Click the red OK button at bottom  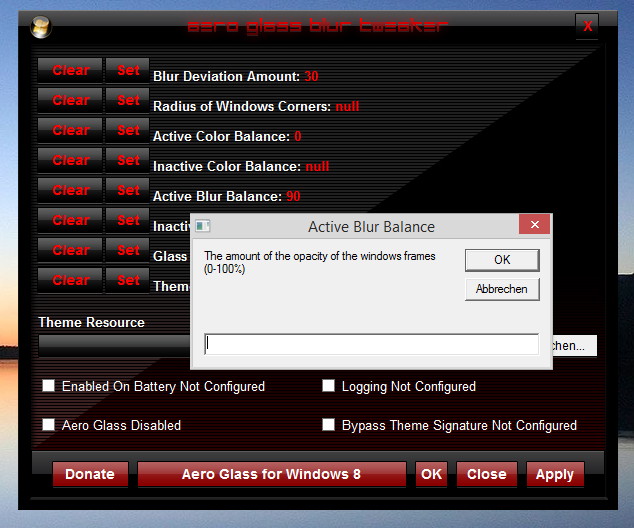point(431,474)
